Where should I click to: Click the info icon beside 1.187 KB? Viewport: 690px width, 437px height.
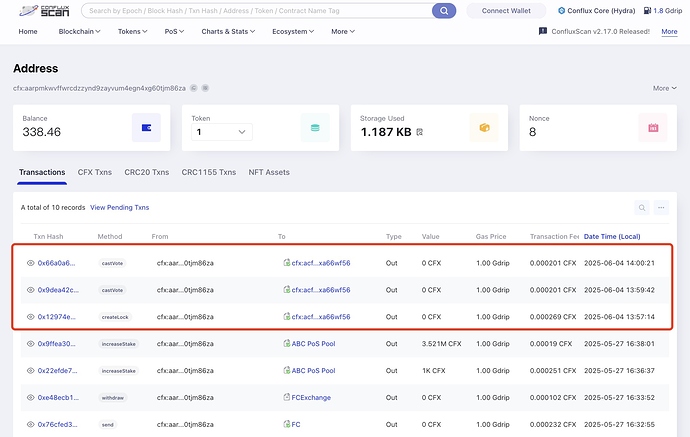click(x=419, y=132)
